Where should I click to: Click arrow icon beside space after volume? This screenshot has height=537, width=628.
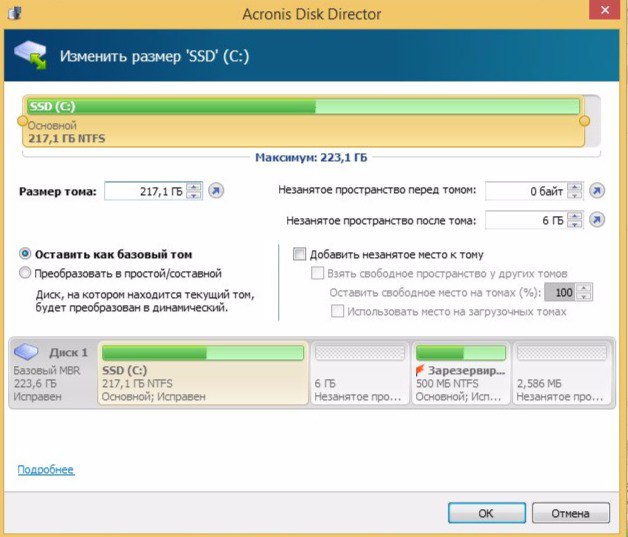coord(597,219)
